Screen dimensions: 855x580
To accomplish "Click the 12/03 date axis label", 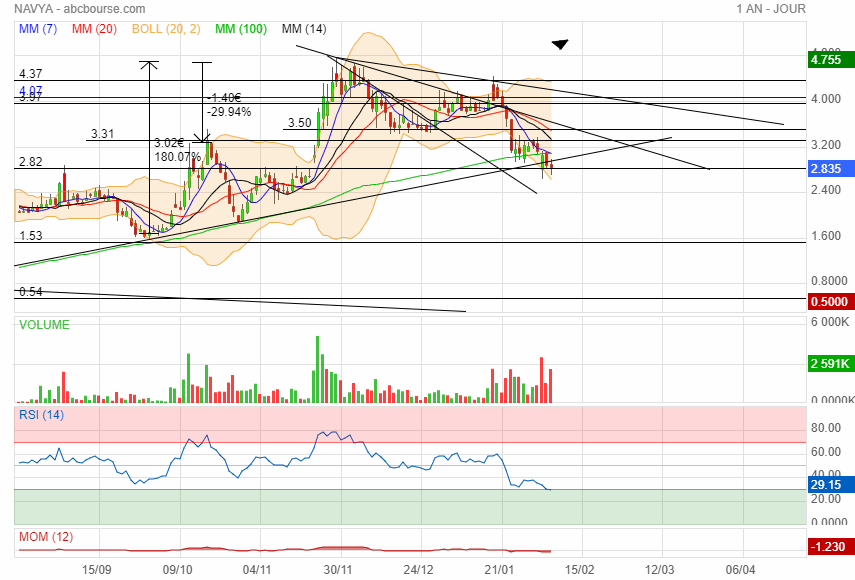I will click(x=659, y=570).
